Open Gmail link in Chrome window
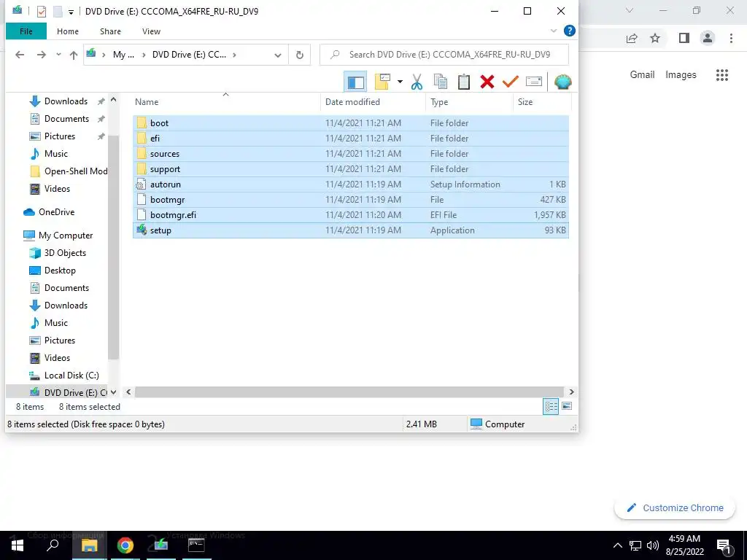Screen dimensions: 747x560 (642, 75)
